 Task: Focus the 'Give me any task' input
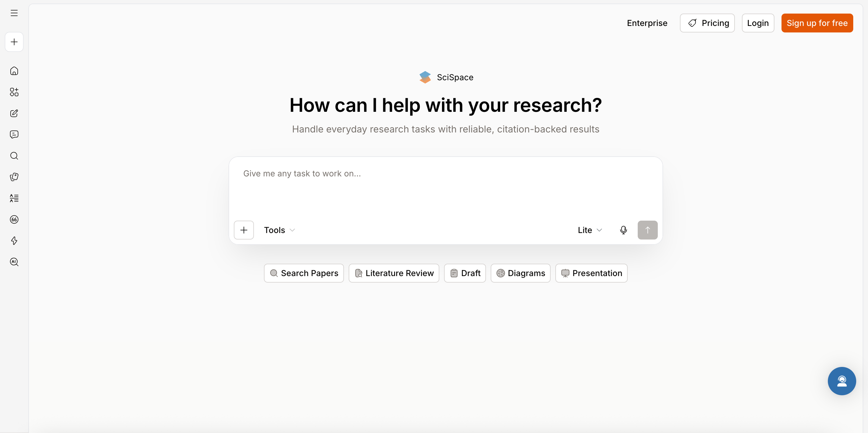[x=446, y=187]
